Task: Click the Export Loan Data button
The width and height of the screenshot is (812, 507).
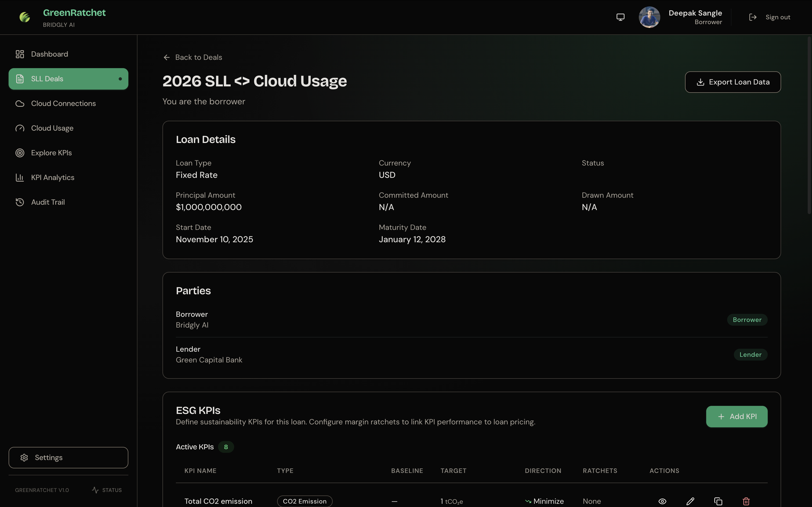Action: 733,82
